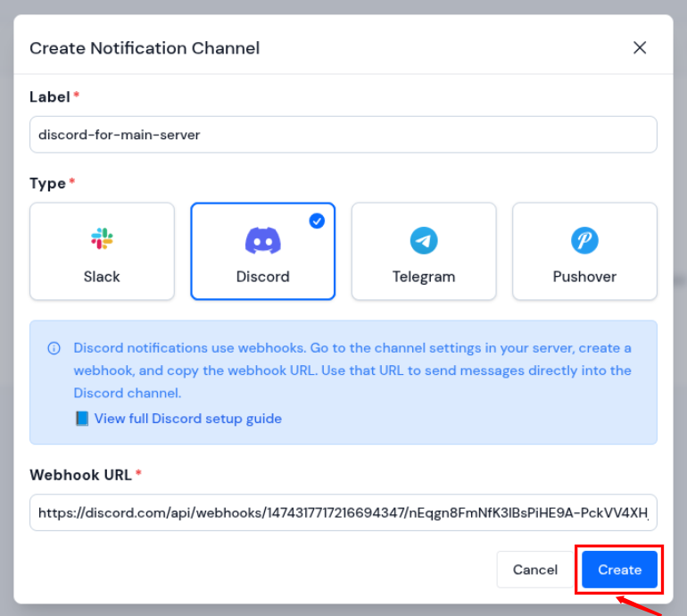Image resolution: width=687 pixels, height=616 pixels.
Task: Click the blue book icon beside guide link
Action: [x=82, y=419]
